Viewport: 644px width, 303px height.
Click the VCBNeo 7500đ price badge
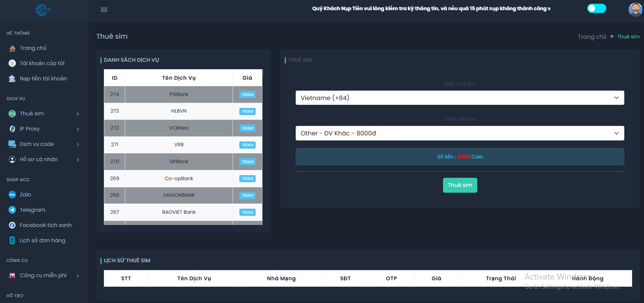247,128
